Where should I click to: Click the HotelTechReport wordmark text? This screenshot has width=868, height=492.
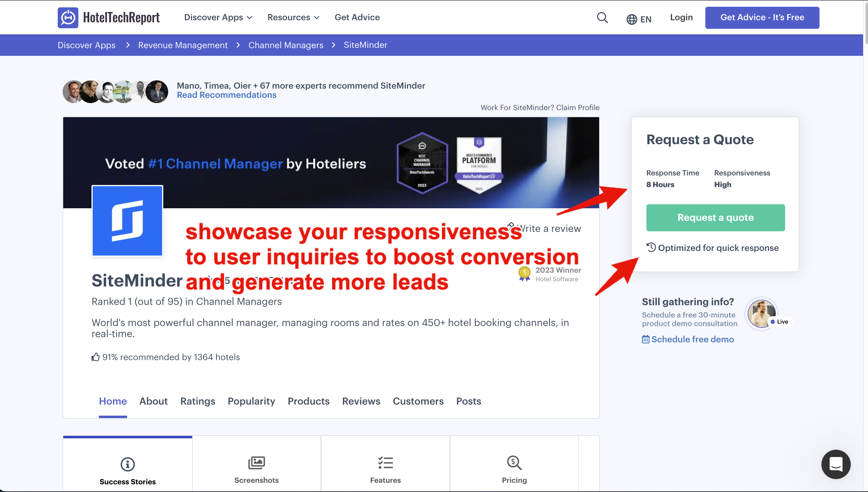(122, 17)
